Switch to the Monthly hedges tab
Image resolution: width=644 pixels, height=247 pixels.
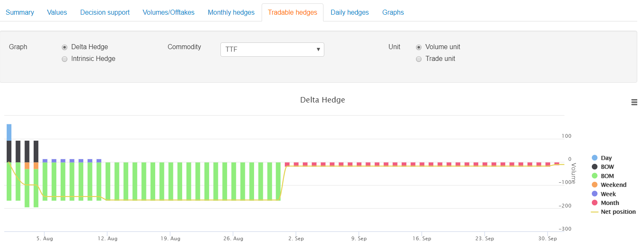[231, 13]
